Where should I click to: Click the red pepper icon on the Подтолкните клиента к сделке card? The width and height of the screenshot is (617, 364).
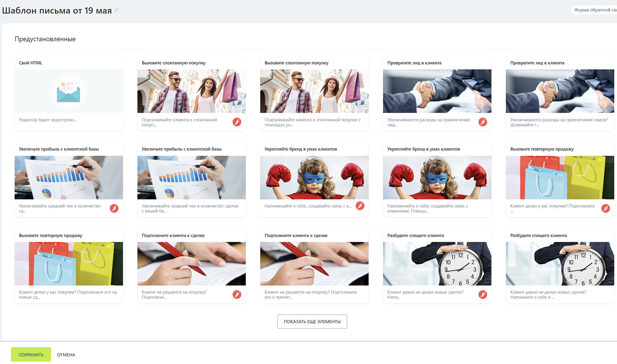(x=237, y=294)
